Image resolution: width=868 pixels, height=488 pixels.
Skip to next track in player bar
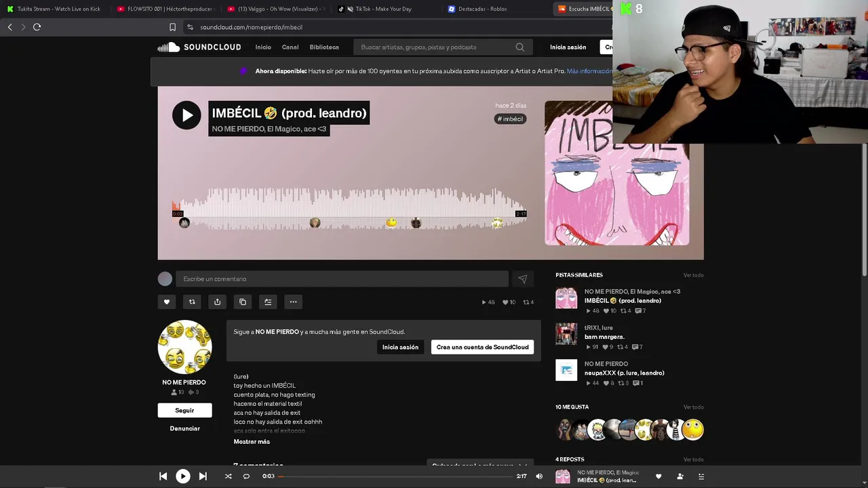[x=203, y=476]
